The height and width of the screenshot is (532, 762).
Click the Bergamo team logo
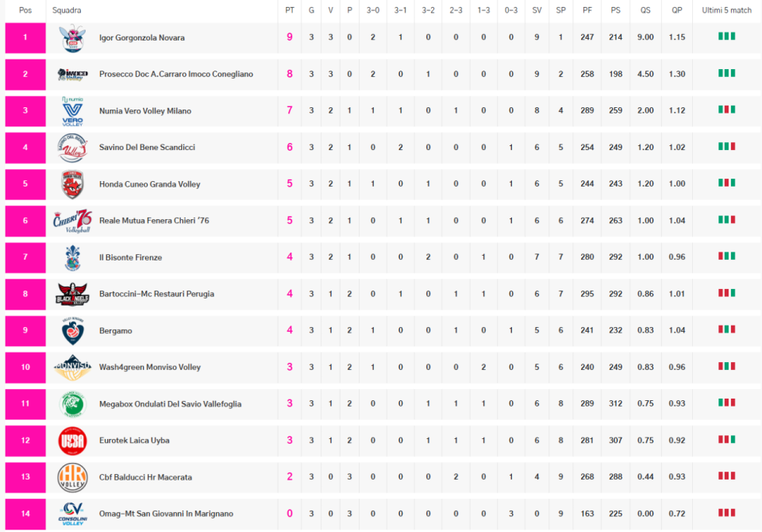tap(72, 330)
